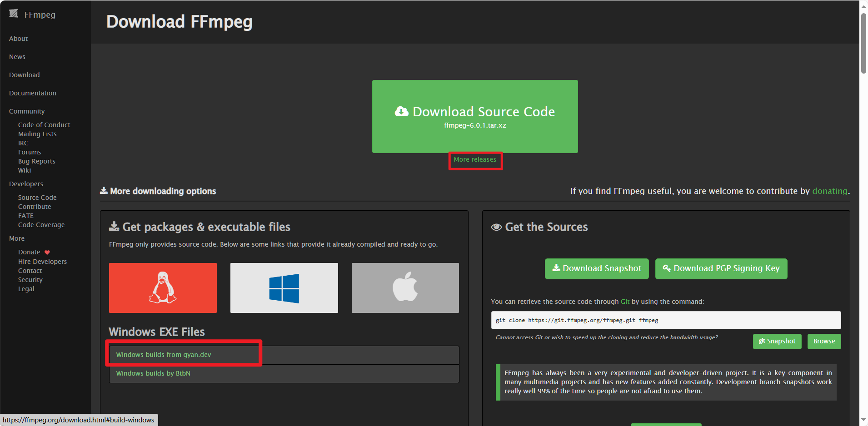This screenshot has width=868, height=426.
Task: Click the Browse button
Action: pos(824,342)
